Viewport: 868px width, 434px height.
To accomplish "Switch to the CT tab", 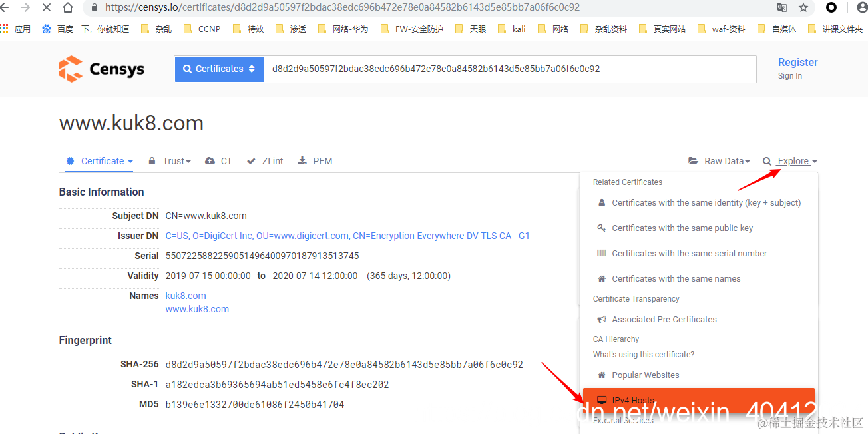I will 218,161.
